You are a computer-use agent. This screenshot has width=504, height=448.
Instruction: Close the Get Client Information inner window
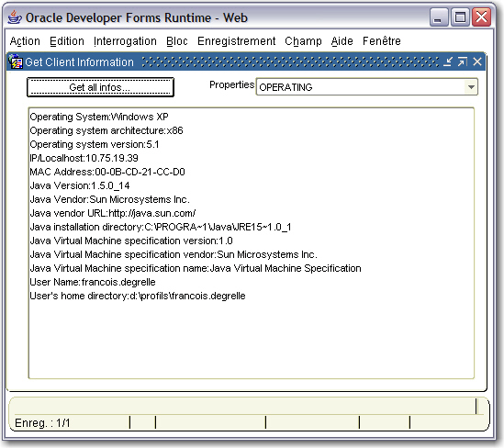tap(477, 62)
